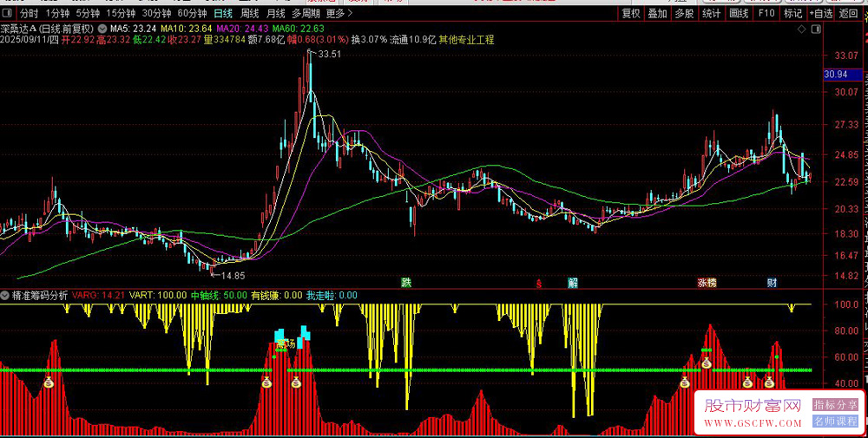
Task: Open the 统计 statistics tool
Action: [x=712, y=13]
